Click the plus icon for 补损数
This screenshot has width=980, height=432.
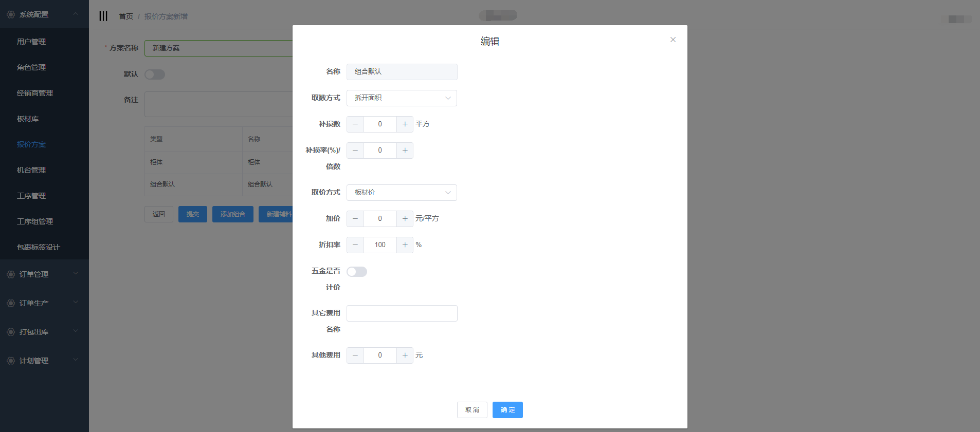[405, 124]
